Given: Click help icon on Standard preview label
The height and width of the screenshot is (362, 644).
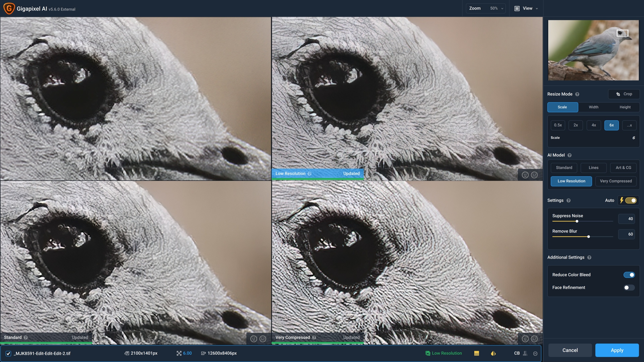Looking at the screenshot, I should pos(26,338).
